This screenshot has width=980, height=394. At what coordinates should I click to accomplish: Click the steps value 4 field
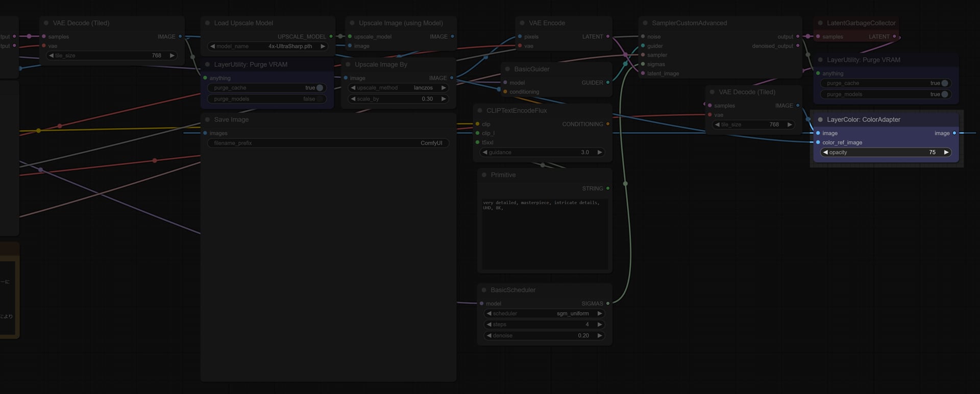point(545,324)
